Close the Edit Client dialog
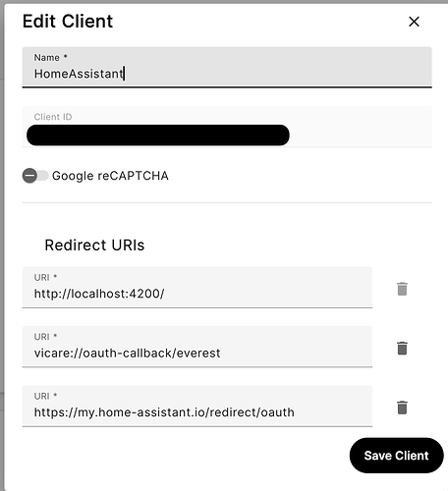The image size is (448, 491). pos(414,22)
